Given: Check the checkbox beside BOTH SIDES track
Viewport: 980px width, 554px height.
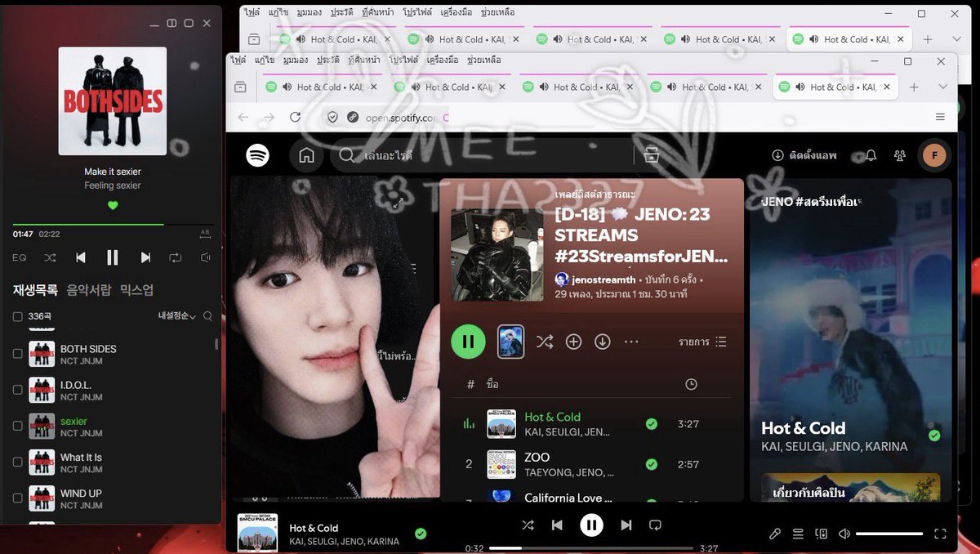Looking at the screenshot, I should point(17,354).
